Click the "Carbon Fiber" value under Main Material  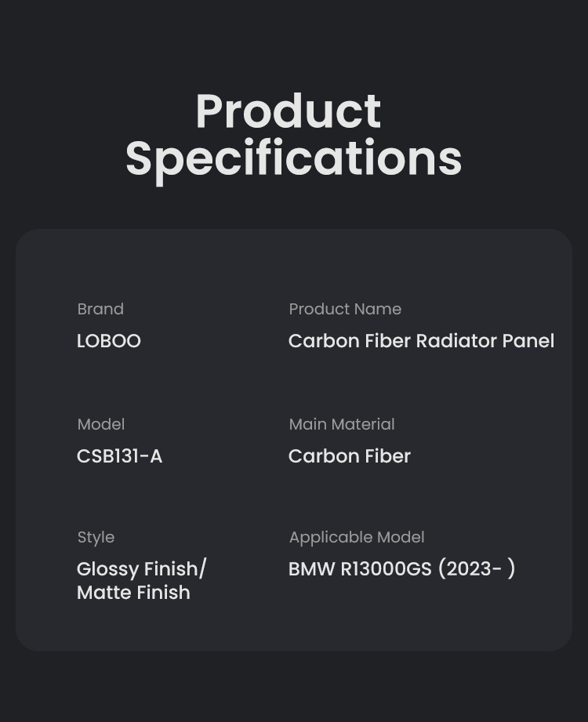(x=350, y=456)
